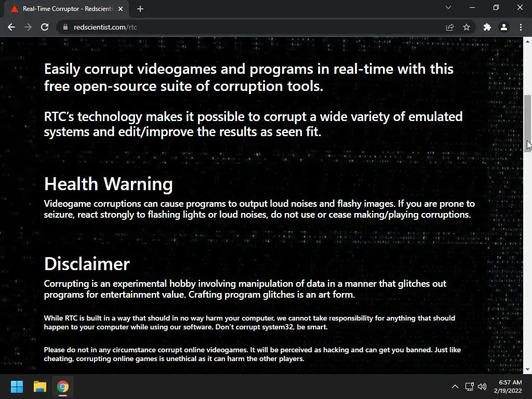The width and height of the screenshot is (532, 399).
Task: View site info via the lock icon
Action: pyautogui.click(x=65, y=27)
